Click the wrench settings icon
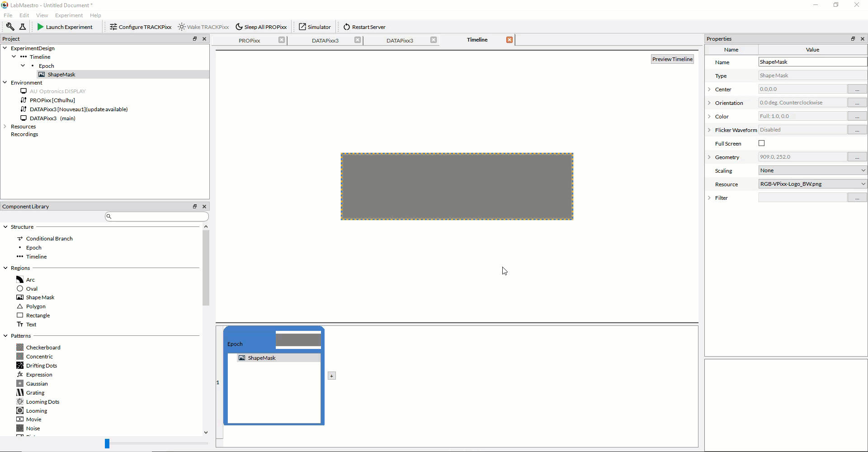 pyautogui.click(x=10, y=27)
